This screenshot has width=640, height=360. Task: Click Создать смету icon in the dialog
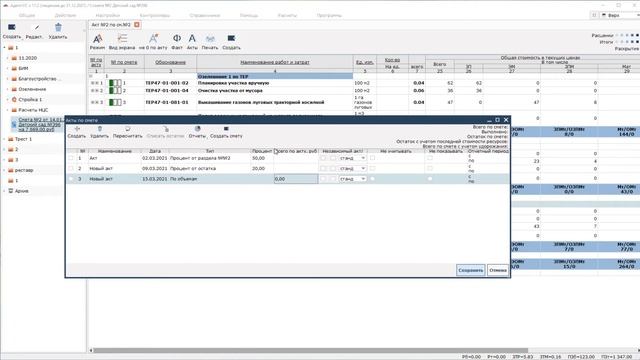tap(226, 129)
